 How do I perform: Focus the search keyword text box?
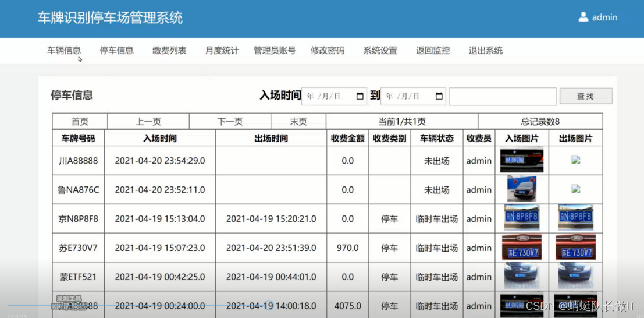[x=503, y=96]
